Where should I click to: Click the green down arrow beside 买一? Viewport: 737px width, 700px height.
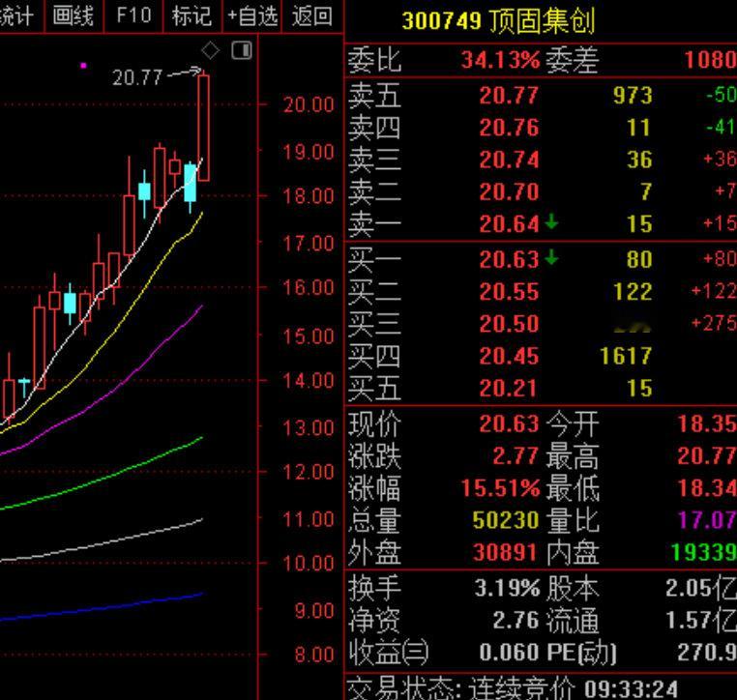click(x=551, y=257)
